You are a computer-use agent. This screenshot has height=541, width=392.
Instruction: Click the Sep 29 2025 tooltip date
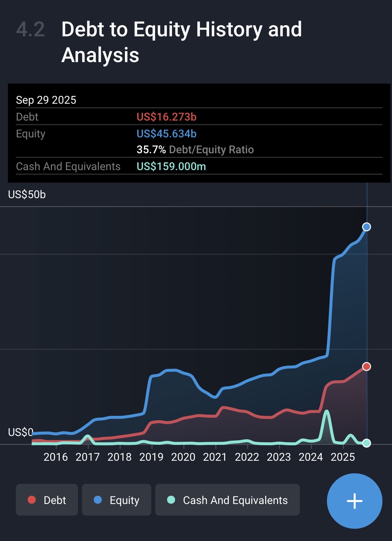coord(46,100)
